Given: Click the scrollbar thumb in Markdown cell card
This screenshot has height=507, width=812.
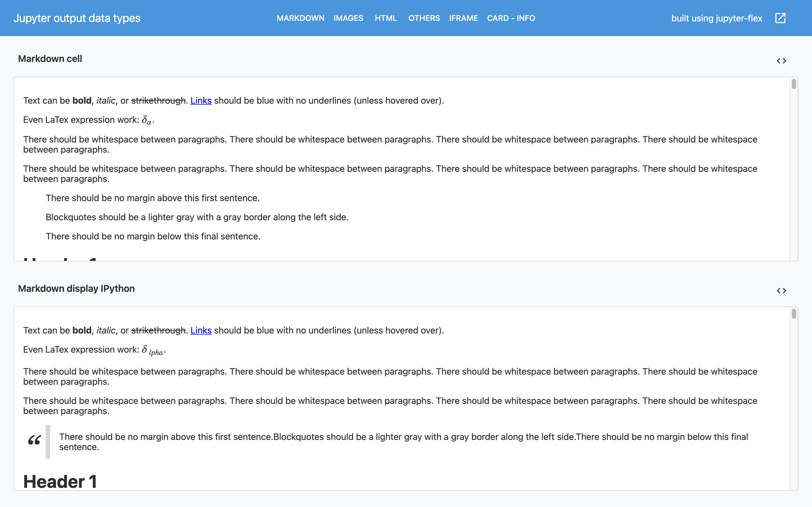Looking at the screenshot, I should pos(794,84).
